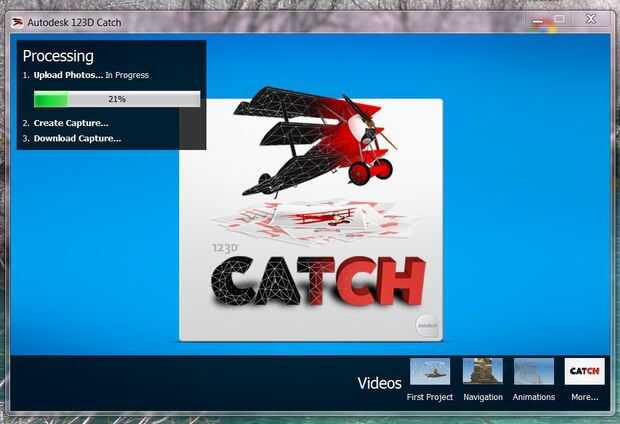Image resolution: width=620 pixels, height=424 pixels.
Task: Click the Videos heading label
Action: [x=380, y=383]
